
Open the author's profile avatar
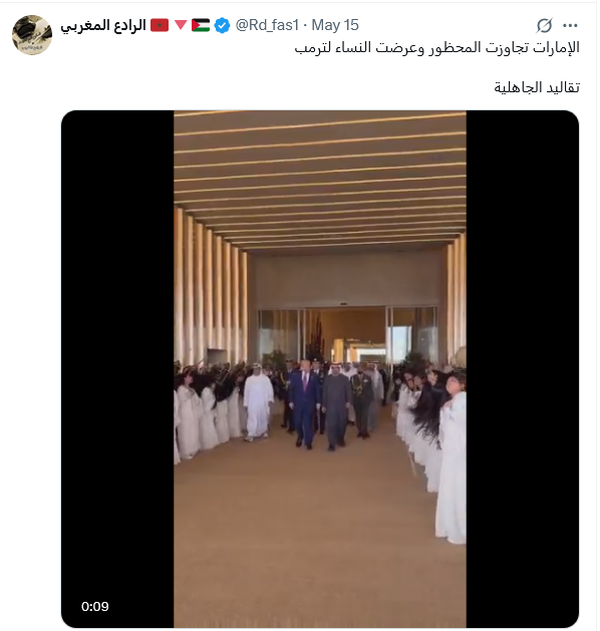[32, 35]
